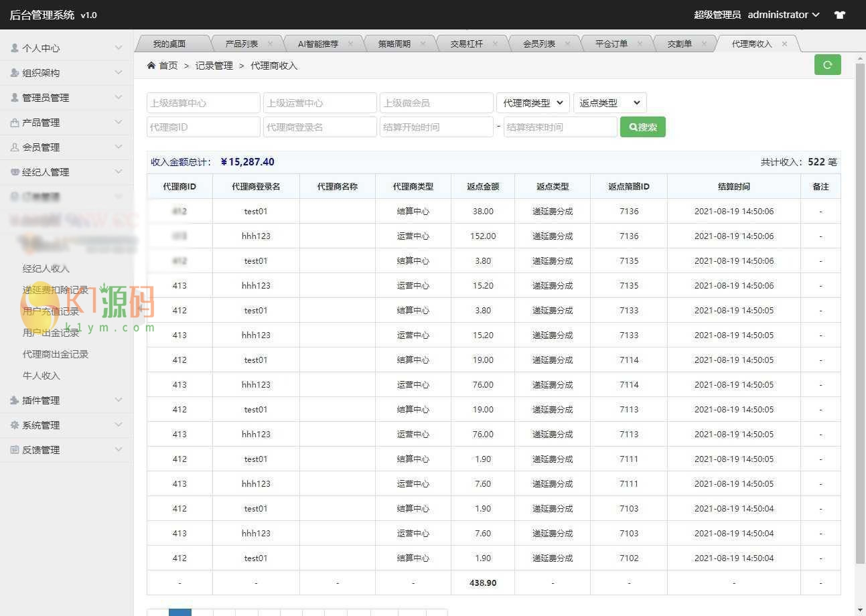This screenshot has width=866, height=616.
Task: Open the 插件管理 plugin icon
Action: click(x=15, y=400)
